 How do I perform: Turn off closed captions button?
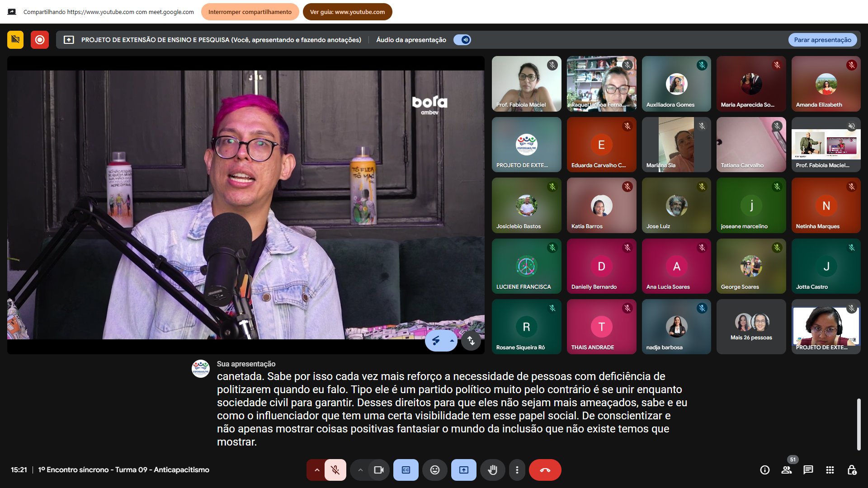click(x=406, y=470)
